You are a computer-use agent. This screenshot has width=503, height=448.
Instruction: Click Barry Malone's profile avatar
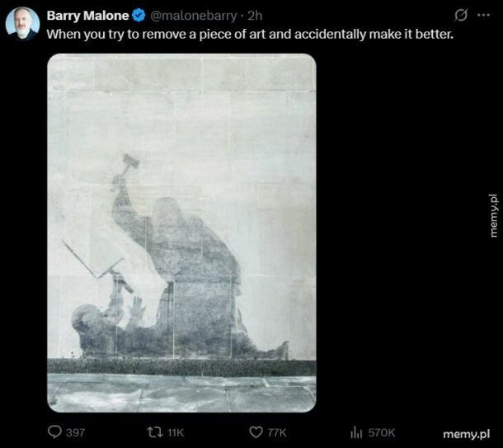click(23, 24)
